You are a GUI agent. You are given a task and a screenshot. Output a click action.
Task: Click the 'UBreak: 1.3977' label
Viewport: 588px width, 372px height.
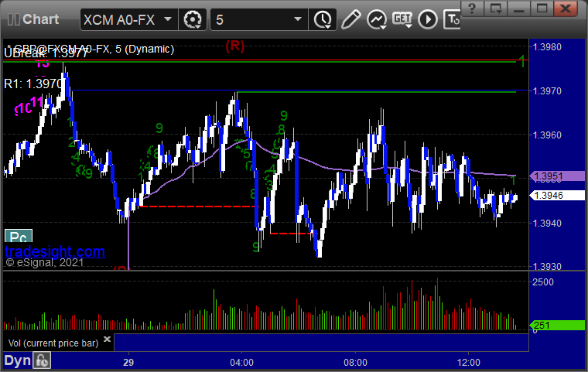[x=46, y=53]
